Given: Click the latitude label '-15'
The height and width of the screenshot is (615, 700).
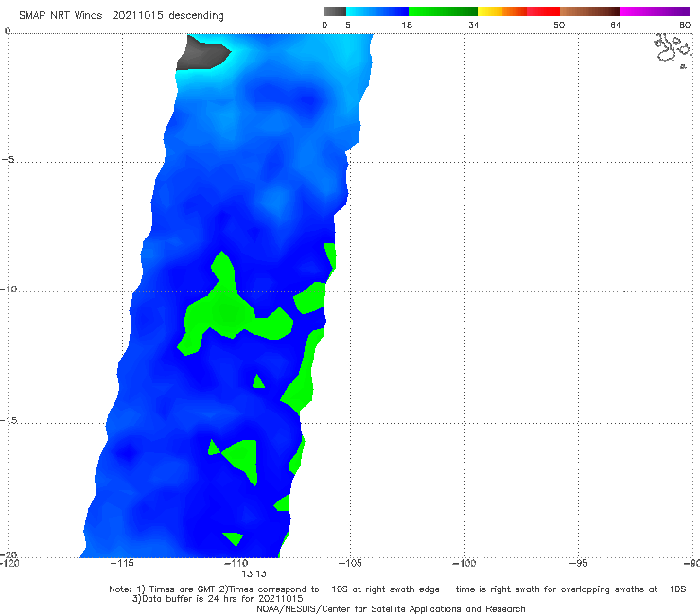Looking at the screenshot, I should (x=8, y=420).
